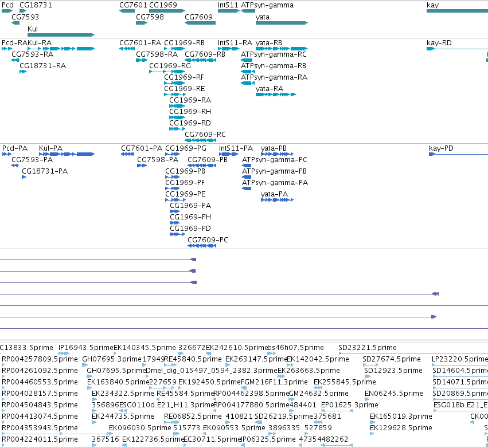Viewport: 488px width, 448px height.
Task: Click the 'Kul-PA' protein label
Action: (50, 148)
